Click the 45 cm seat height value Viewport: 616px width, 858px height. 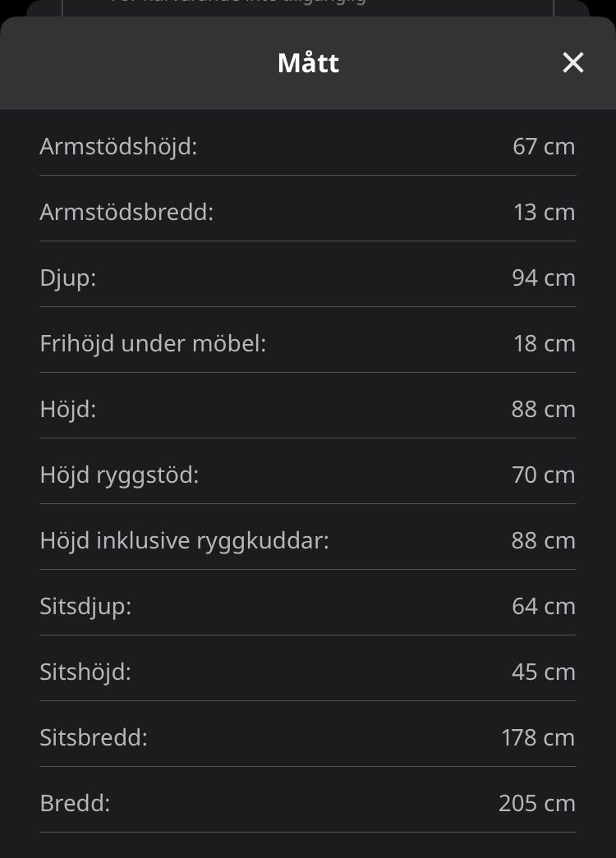pos(544,672)
